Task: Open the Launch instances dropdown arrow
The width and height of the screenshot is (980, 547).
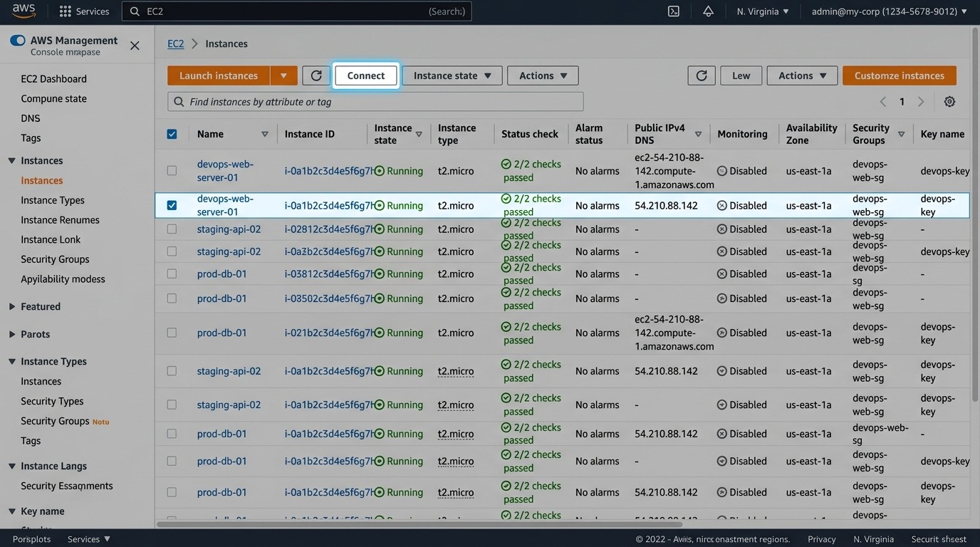Action: coord(283,75)
